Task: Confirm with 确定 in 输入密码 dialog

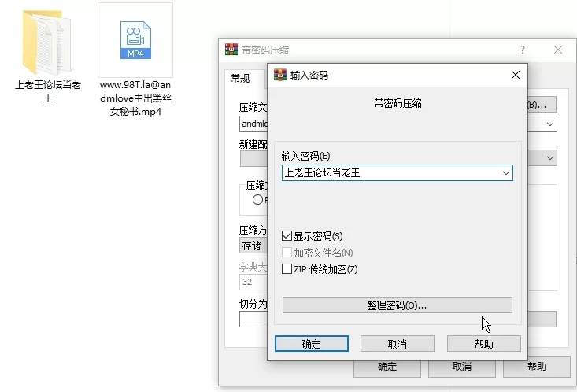Action: coord(312,344)
